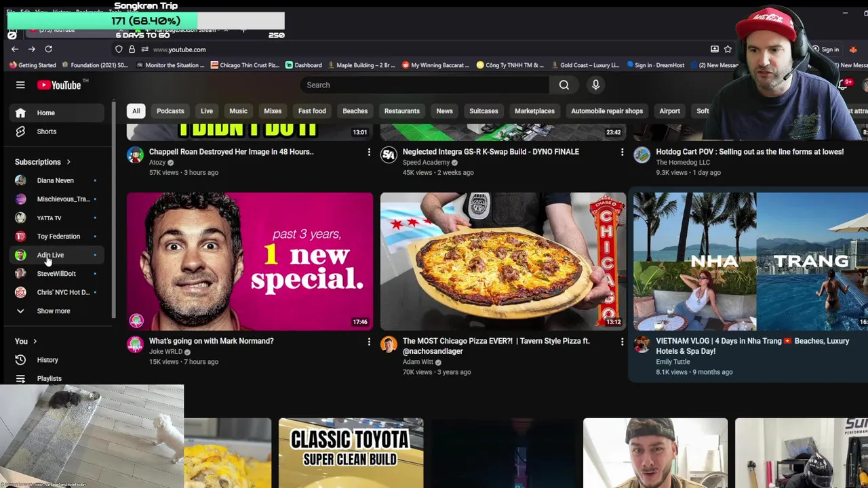Select the Restaurants filter chip
This screenshot has width=868, height=488.
402,111
